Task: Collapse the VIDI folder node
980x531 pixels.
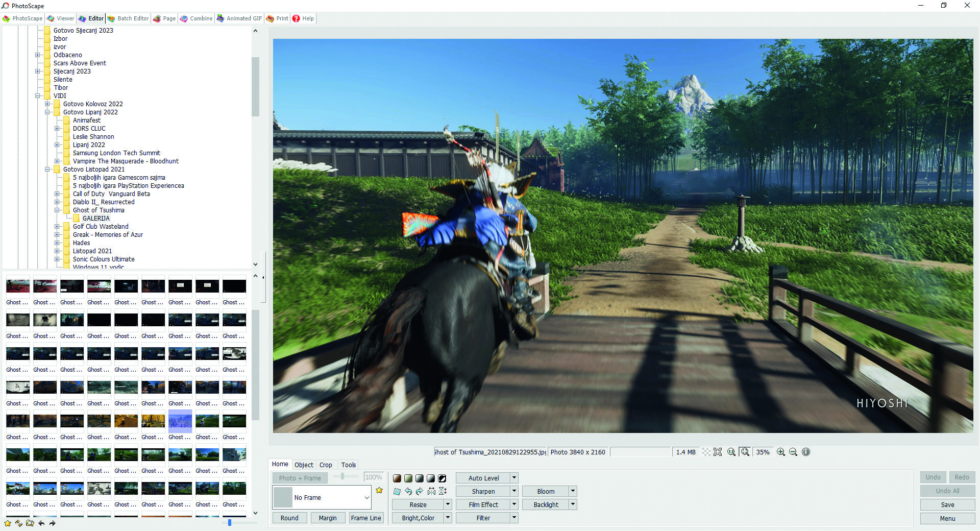Action: tap(37, 95)
